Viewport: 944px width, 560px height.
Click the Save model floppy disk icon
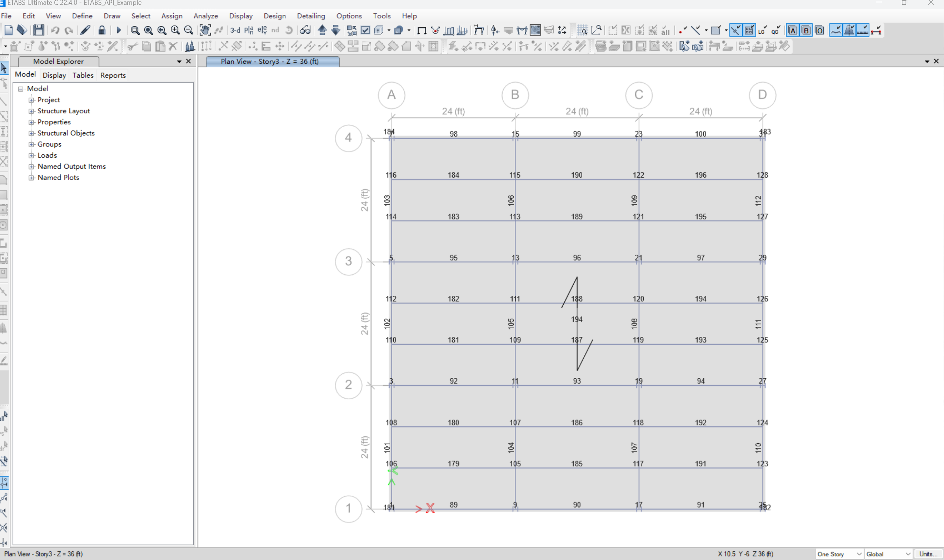39,30
